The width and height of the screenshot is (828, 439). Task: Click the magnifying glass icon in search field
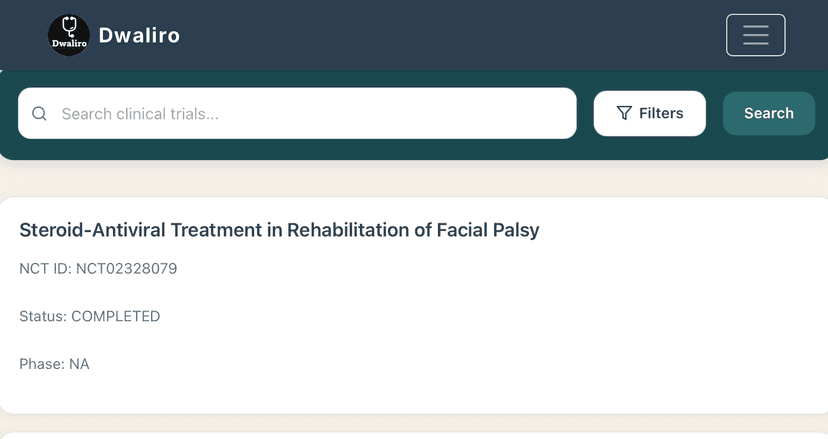pos(39,114)
